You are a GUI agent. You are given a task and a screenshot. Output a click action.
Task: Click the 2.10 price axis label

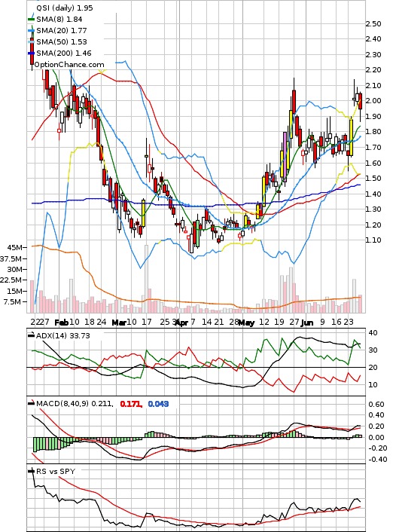coord(373,85)
